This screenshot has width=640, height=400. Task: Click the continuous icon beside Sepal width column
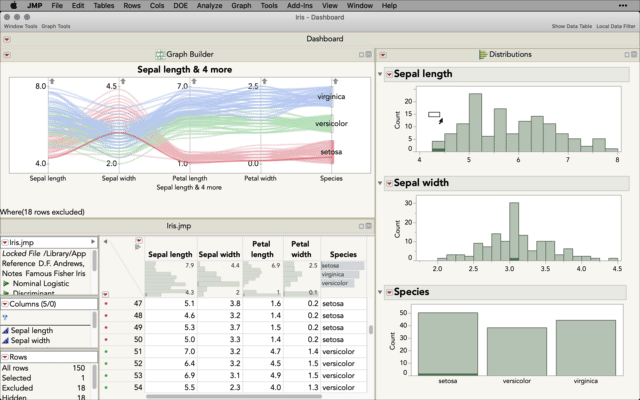(x=5, y=340)
